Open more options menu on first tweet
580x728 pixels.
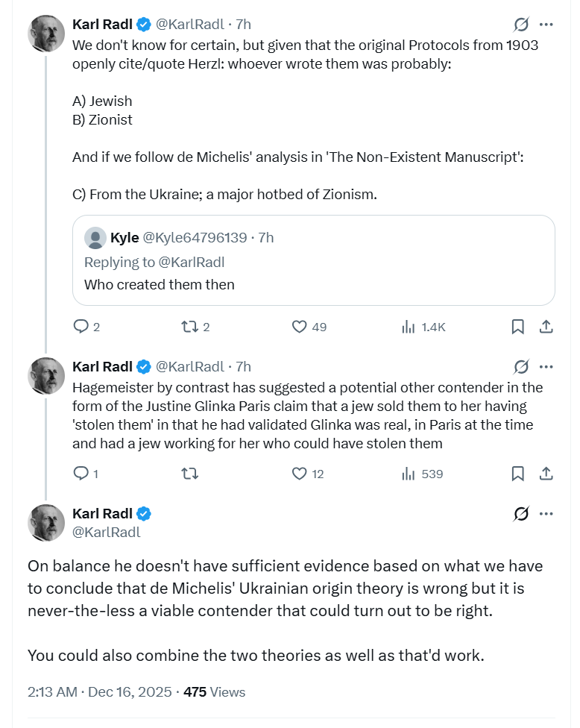[546, 24]
